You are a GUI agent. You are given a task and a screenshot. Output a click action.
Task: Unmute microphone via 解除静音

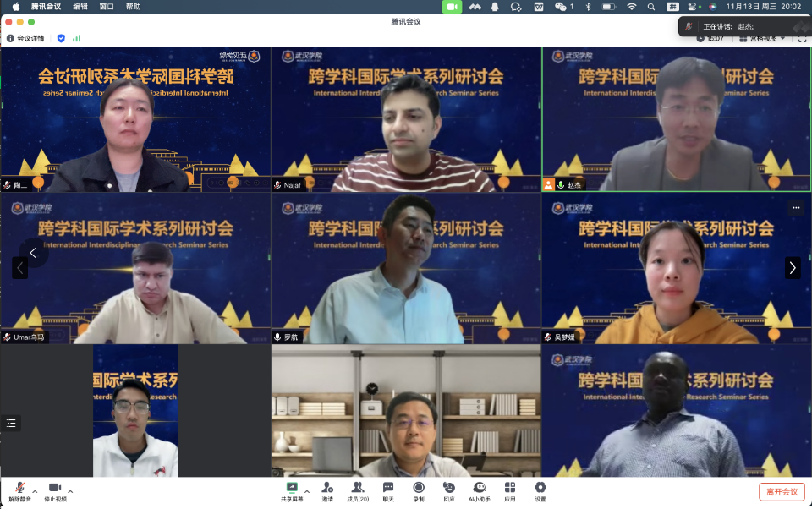19,489
